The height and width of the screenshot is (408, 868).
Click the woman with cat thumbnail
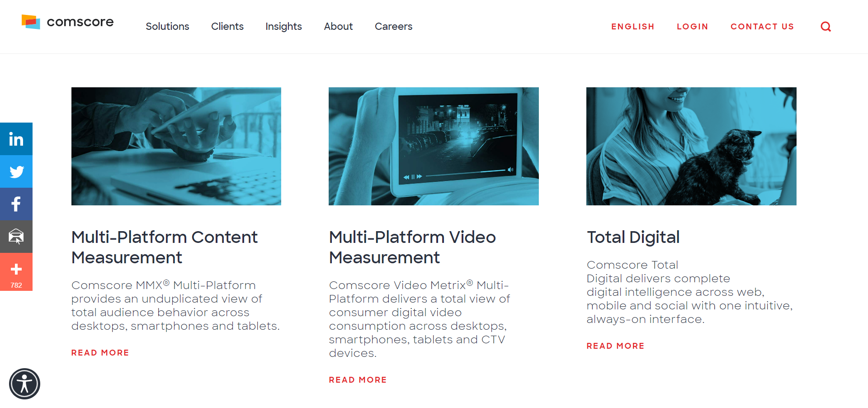pyautogui.click(x=691, y=146)
